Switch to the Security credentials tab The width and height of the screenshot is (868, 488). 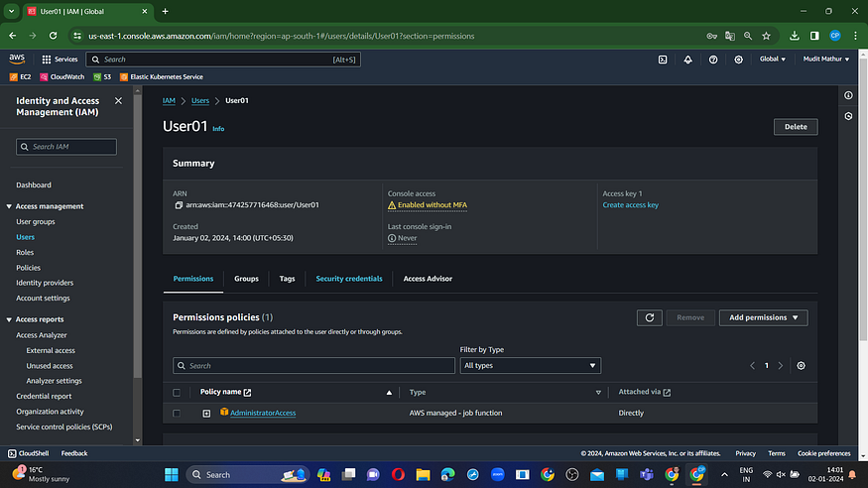349,279
